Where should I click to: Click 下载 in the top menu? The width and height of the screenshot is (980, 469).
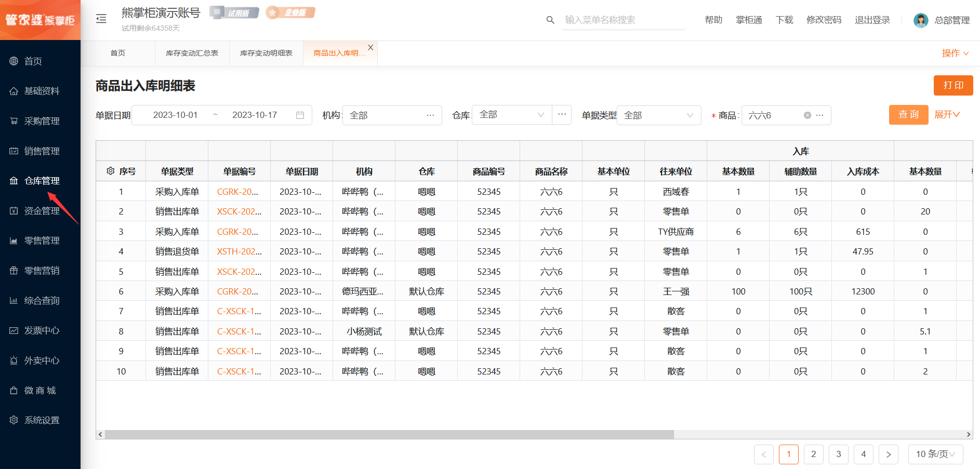tap(784, 20)
